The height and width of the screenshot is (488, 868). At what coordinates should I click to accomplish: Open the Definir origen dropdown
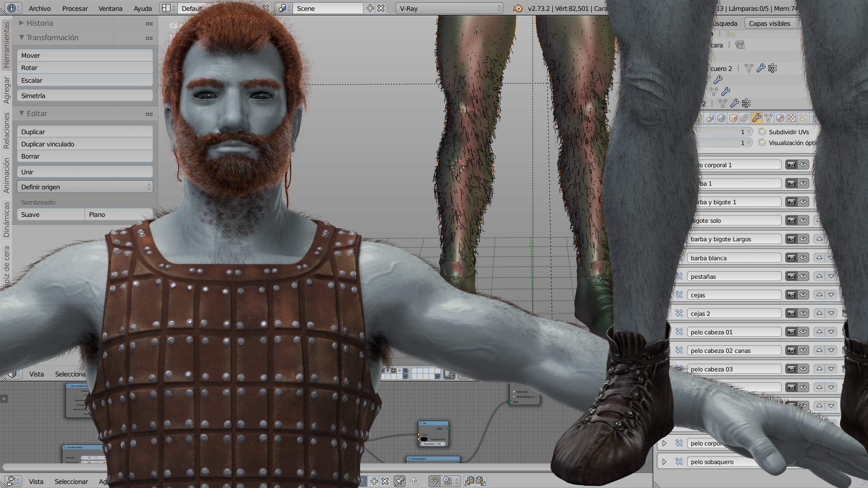(x=85, y=187)
